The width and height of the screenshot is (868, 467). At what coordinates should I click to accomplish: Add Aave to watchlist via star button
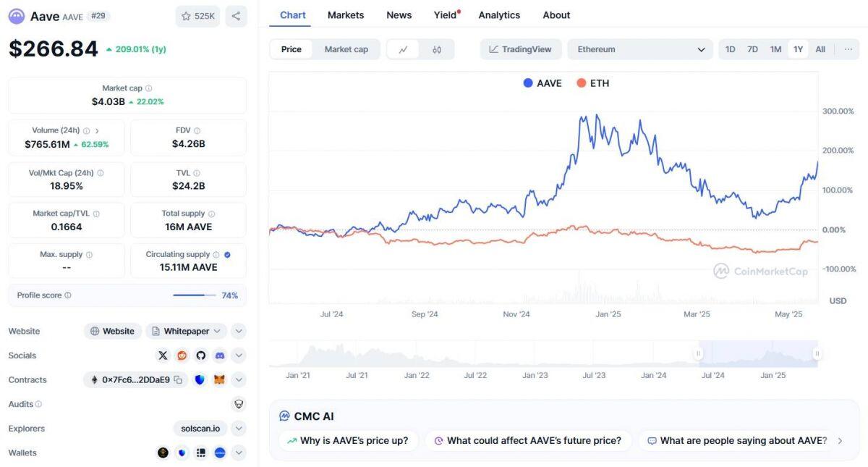[x=197, y=16]
